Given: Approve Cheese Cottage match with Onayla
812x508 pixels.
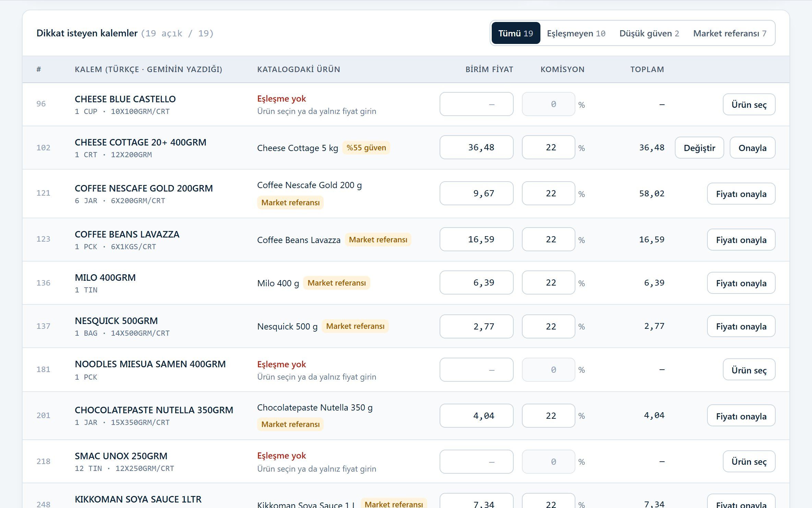Looking at the screenshot, I should pos(752,148).
